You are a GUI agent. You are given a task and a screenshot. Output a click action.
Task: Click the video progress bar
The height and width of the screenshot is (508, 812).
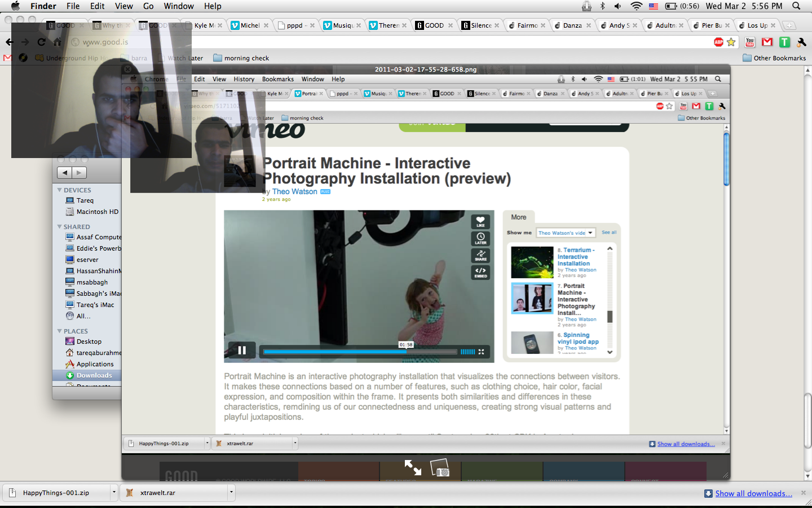(360, 352)
